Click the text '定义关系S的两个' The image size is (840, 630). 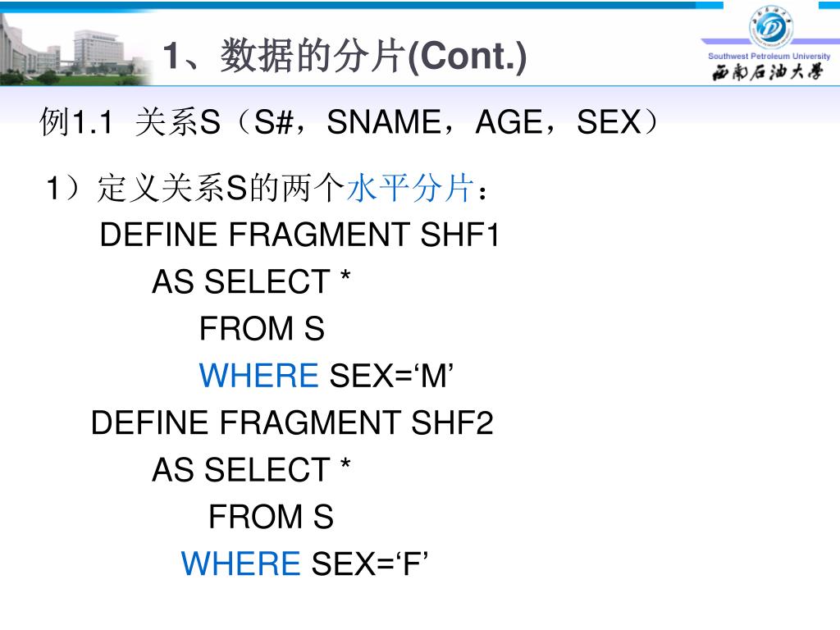coord(221,188)
